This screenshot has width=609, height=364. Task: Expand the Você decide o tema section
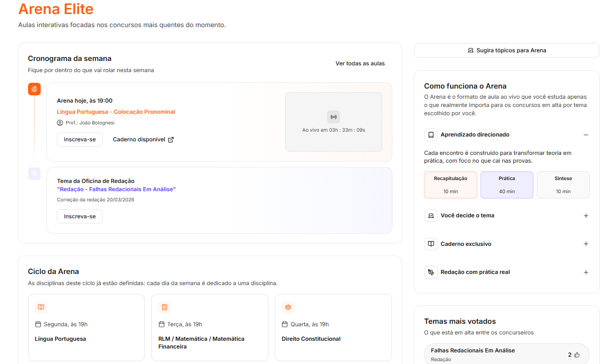[586, 216]
